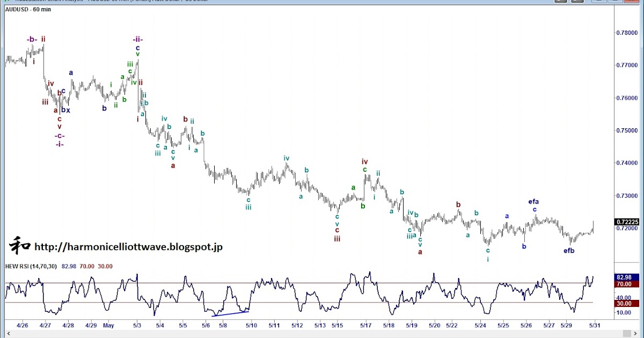
Task: Click the 5/6 date axis label
Action: (x=206, y=325)
